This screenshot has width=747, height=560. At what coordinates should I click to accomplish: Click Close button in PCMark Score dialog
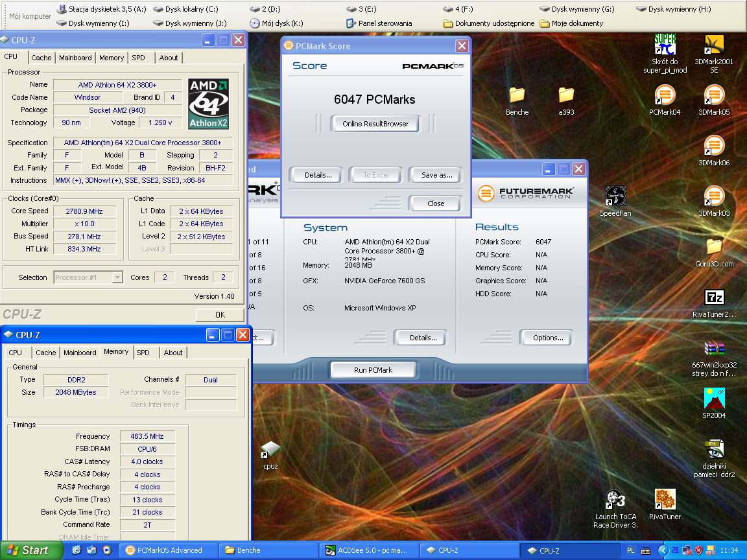pyautogui.click(x=436, y=204)
